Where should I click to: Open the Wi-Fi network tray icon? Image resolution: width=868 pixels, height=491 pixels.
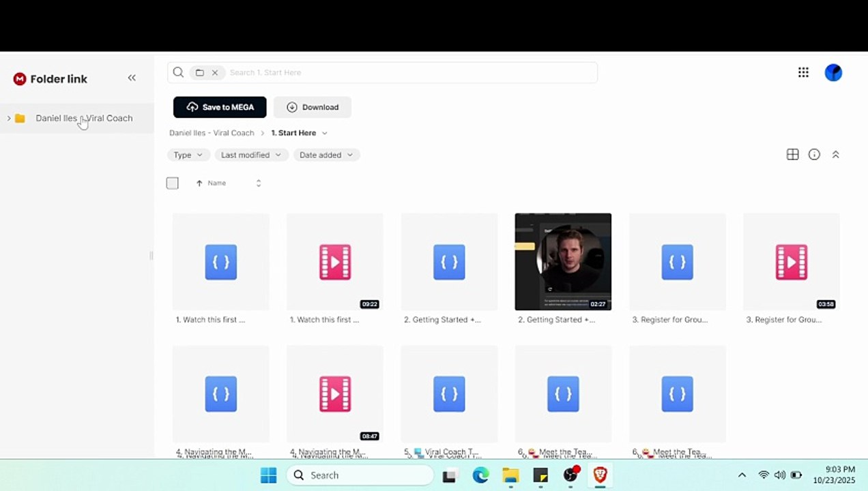pyautogui.click(x=764, y=475)
